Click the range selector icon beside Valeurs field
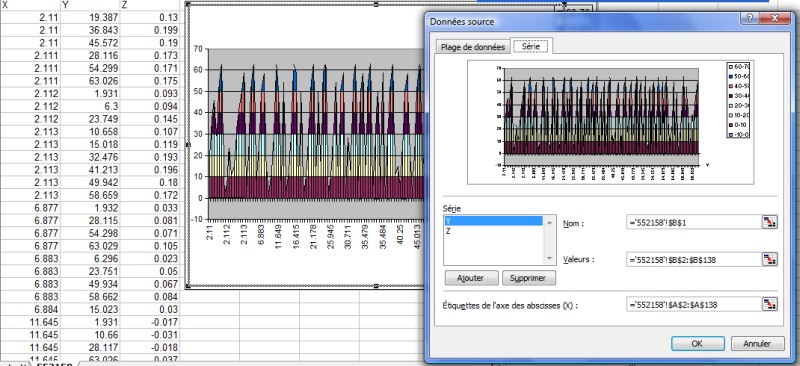This screenshot has width=800, height=366. [769, 259]
